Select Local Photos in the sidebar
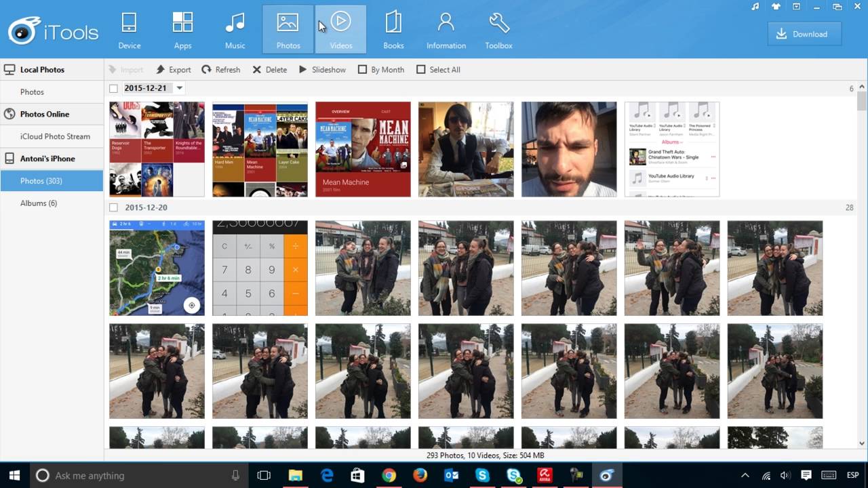Image resolution: width=868 pixels, height=488 pixels. pyautogui.click(x=52, y=69)
